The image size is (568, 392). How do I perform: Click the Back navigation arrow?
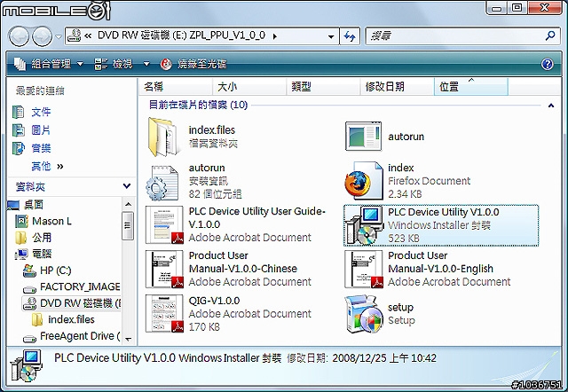pos(19,36)
